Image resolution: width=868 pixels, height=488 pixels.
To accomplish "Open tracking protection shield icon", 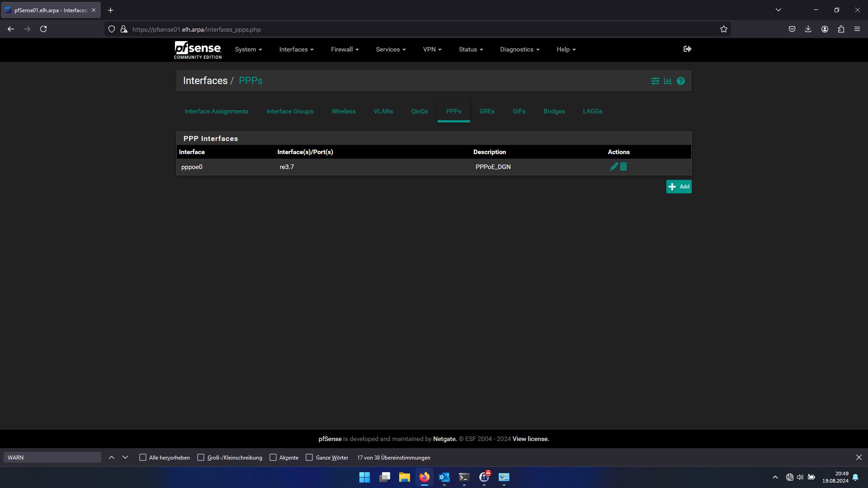I will point(112,29).
